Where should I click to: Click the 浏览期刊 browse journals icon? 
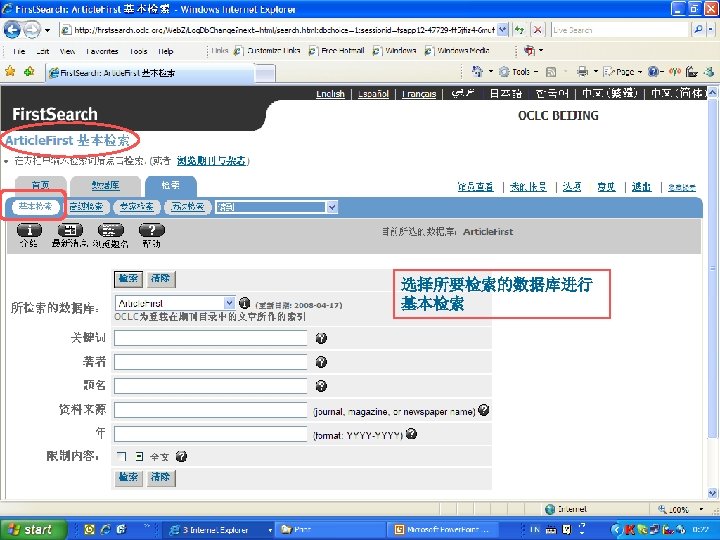pyautogui.click(x=111, y=230)
